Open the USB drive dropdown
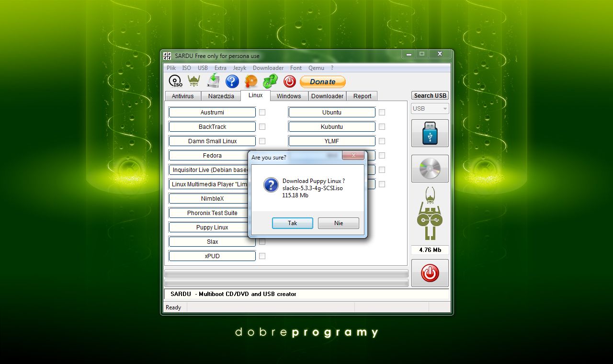 point(430,109)
